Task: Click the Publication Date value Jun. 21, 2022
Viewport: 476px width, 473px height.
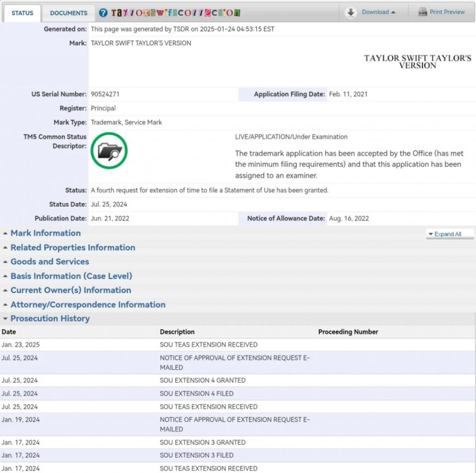Action: coord(110,219)
